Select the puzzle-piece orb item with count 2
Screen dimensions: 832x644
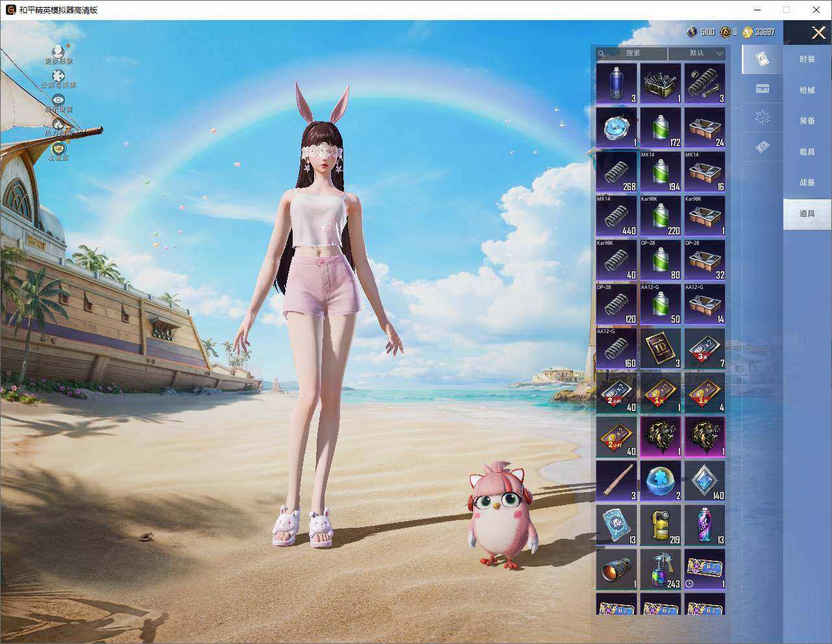tap(661, 481)
